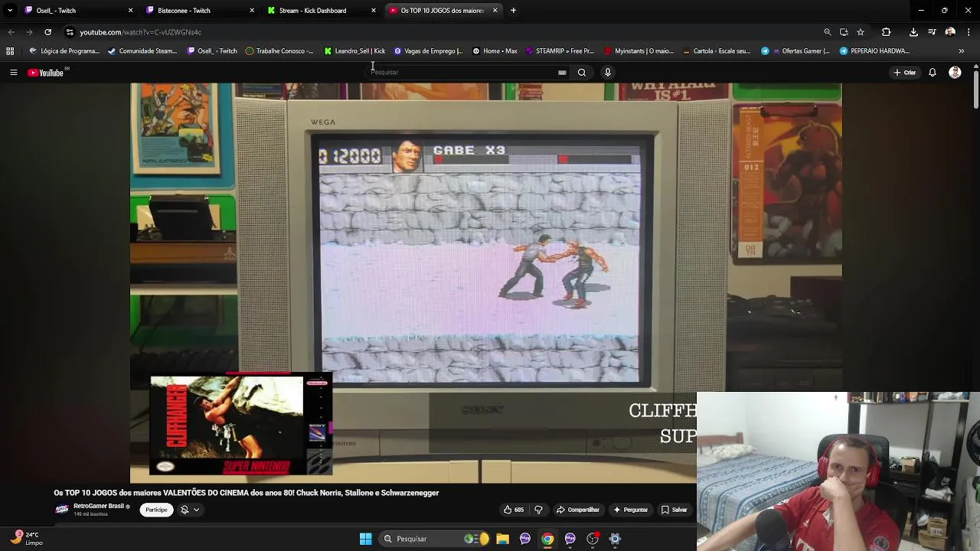Open a new browser tab with plus
980x551 pixels.
point(513,11)
